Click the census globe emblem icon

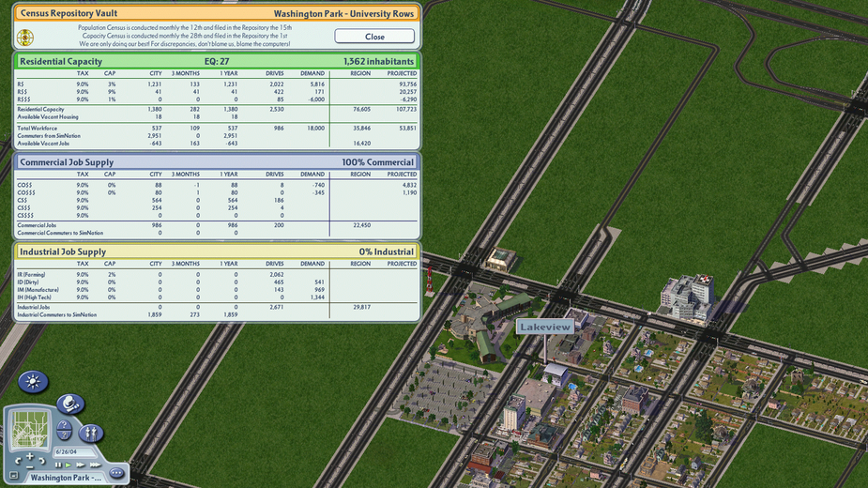(25, 38)
